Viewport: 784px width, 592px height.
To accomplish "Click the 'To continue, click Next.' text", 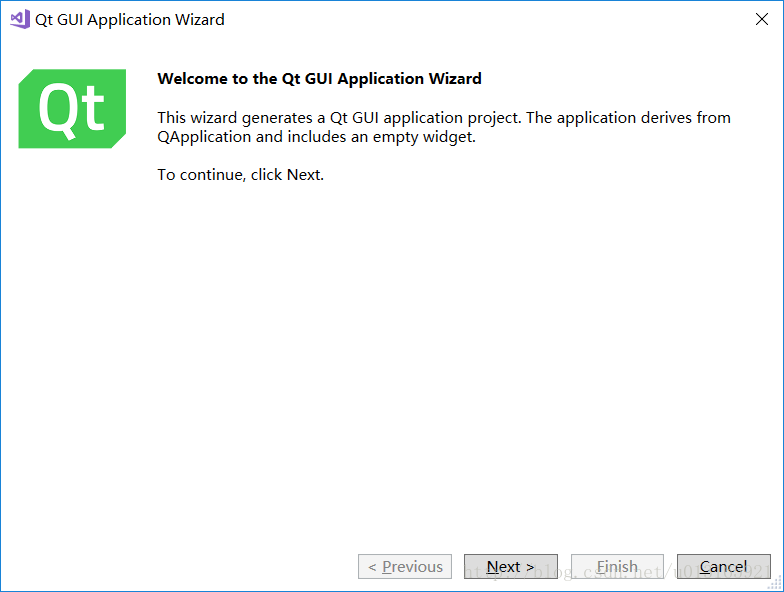I will (x=241, y=175).
